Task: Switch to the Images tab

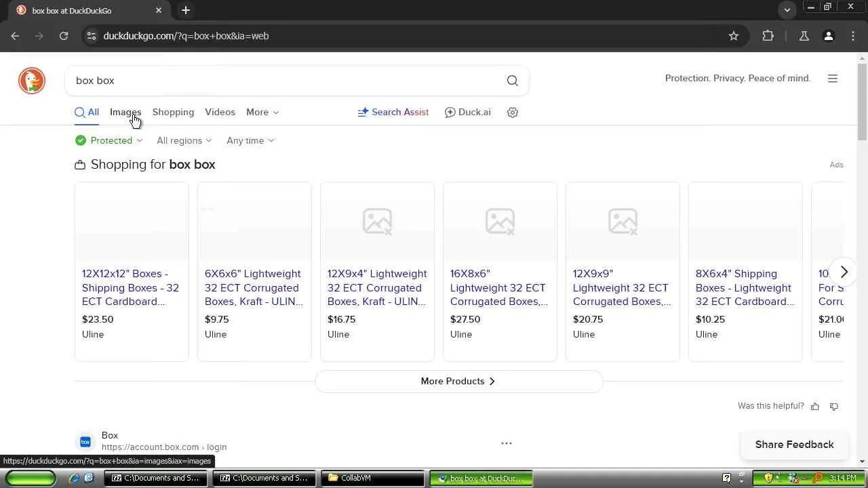Action: (x=125, y=113)
